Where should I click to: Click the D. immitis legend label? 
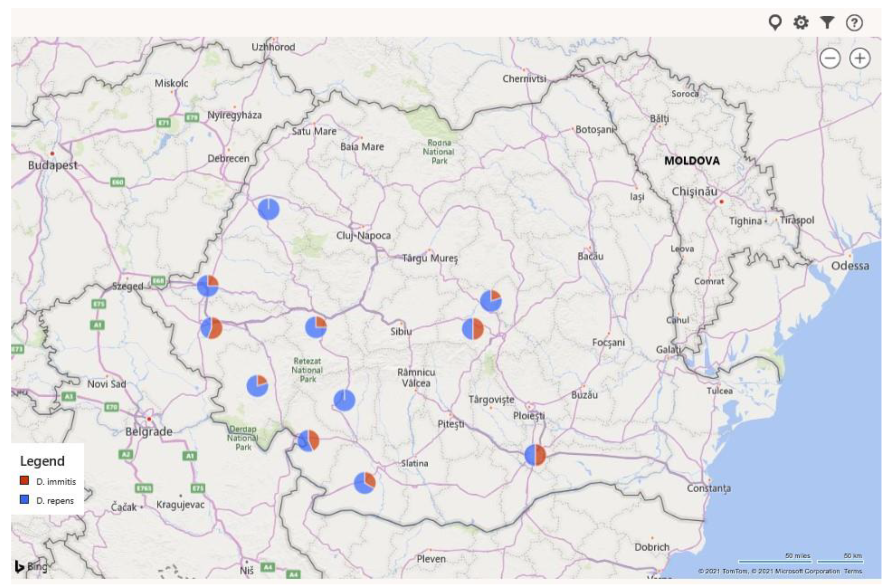(x=56, y=482)
